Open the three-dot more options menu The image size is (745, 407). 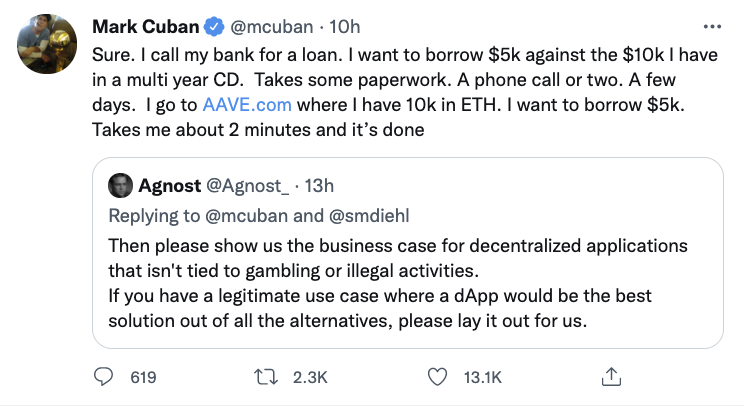coord(712,27)
